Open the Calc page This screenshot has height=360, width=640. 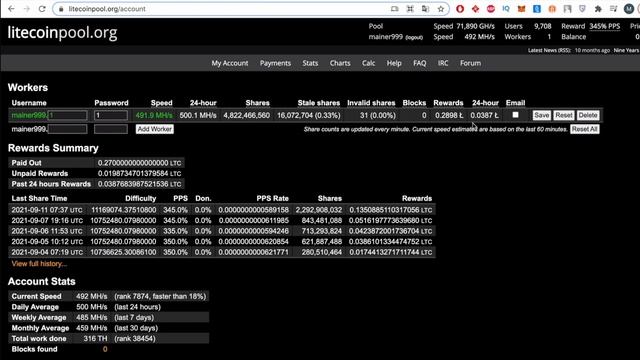[x=368, y=63]
